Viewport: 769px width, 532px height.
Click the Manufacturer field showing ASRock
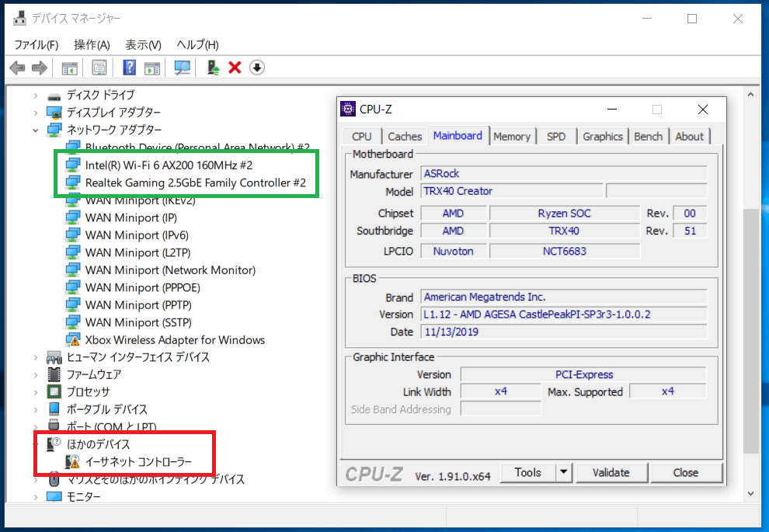(x=563, y=173)
